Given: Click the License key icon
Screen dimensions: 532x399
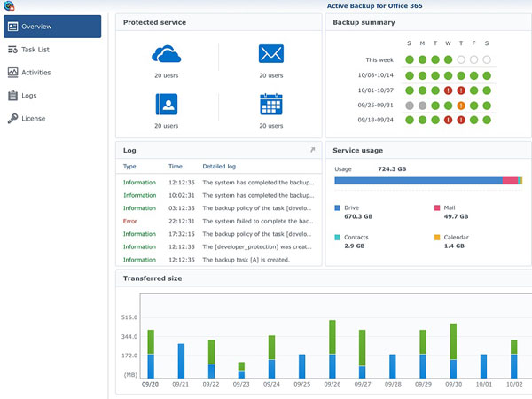Looking at the screenshot, I should (12, 119).
